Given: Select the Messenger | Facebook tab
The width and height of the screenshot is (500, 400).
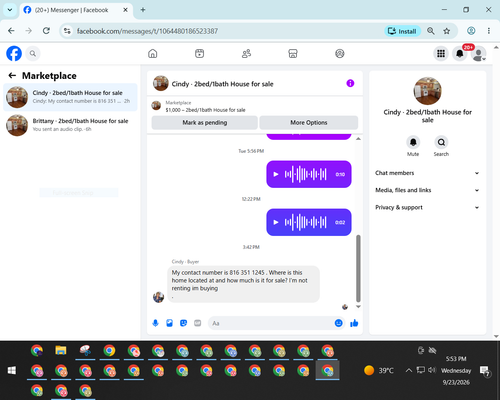Looking at the screenshot, I should tap(76, 10).
